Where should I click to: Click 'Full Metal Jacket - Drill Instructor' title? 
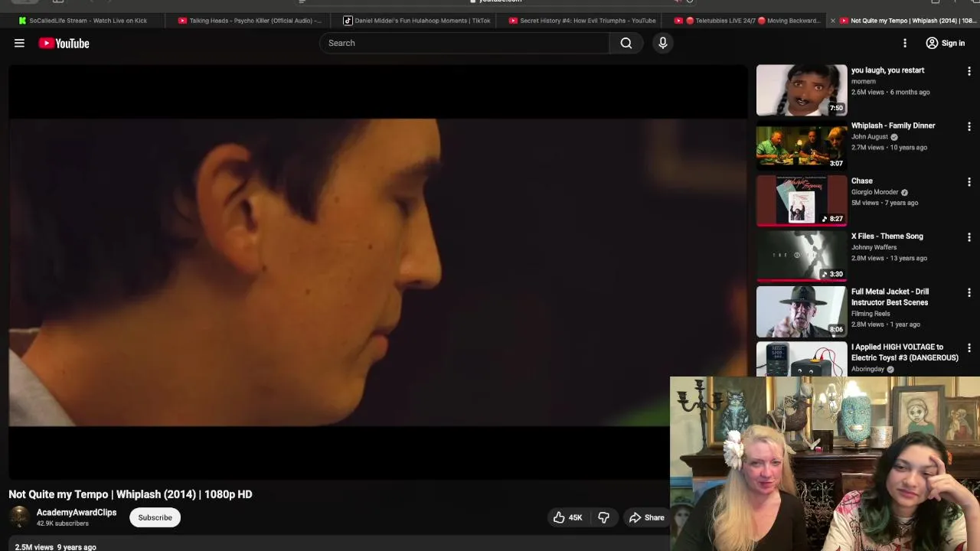(890, 297)
